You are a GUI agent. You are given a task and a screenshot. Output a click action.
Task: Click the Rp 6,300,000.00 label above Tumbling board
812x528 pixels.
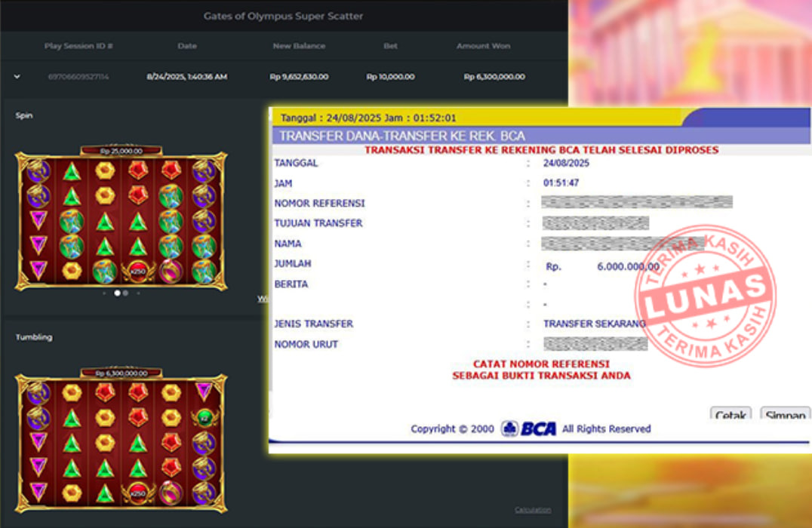tap(121, 373)
